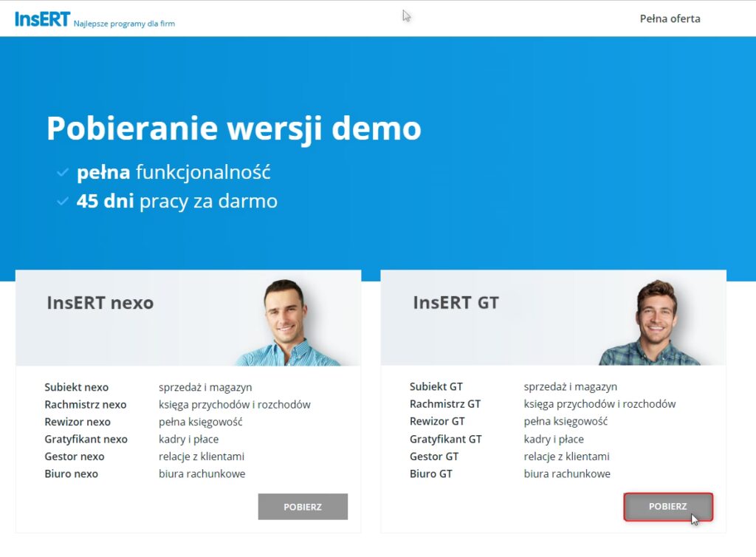Click Subiekt nexo in the product list
Viewport: 756px width, 557px height.
tap(76, 387)
